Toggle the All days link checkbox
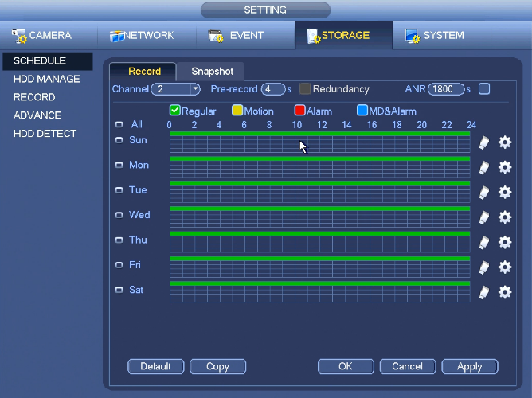Viewport: 532px width, 398px height. click(x=119, y=125)
